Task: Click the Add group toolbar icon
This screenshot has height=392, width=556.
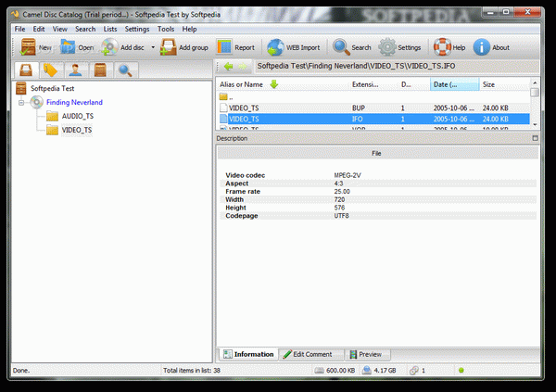Action: coord(168,47)
